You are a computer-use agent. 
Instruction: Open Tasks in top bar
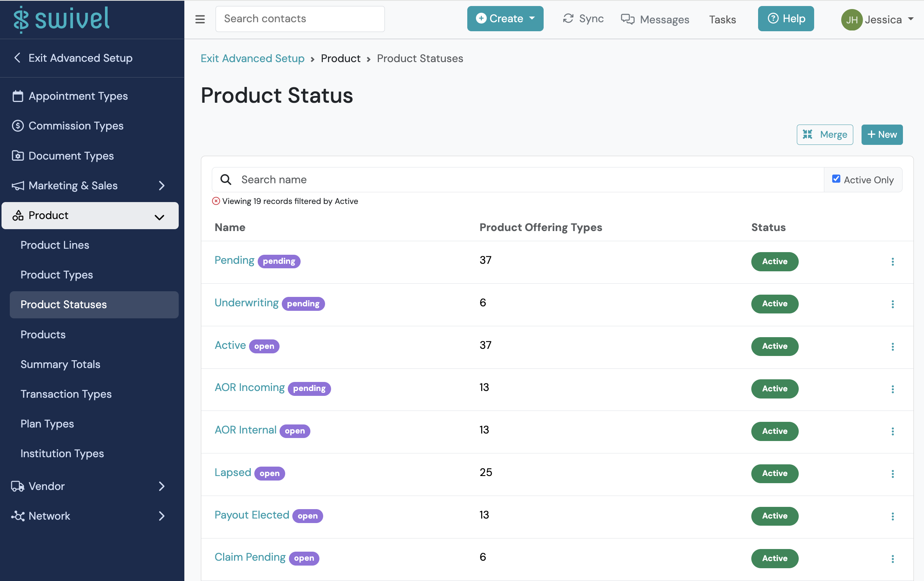(x=722, y=20)
